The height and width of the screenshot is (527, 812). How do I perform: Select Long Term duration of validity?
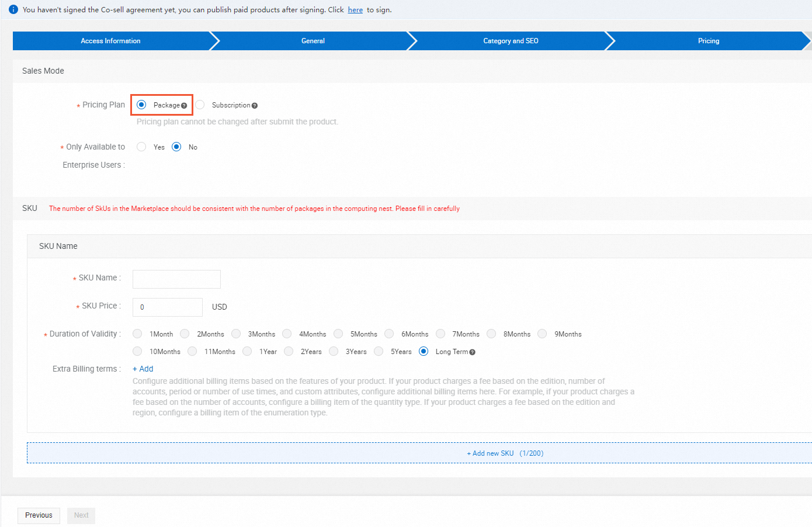pyautogui.click(x=424, y=351)
